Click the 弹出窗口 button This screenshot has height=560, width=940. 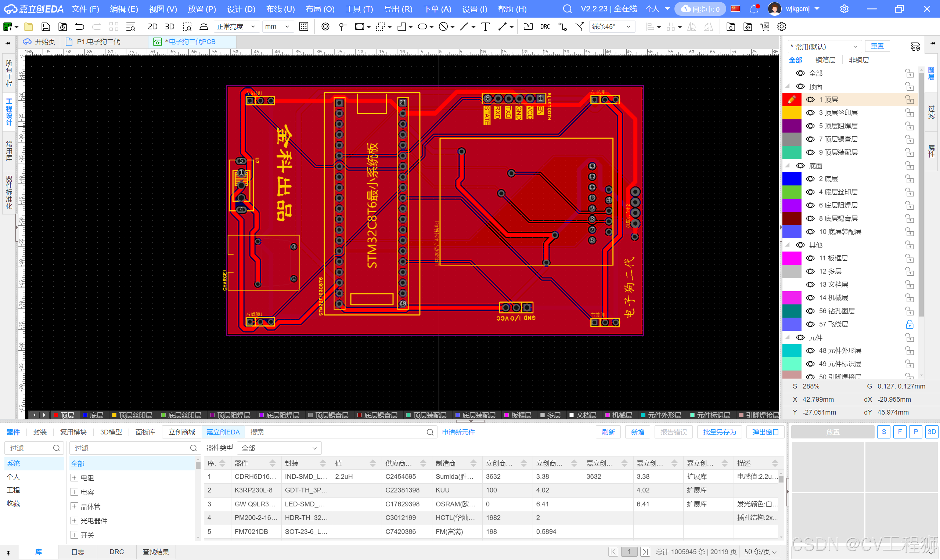(x=765, y=432)
